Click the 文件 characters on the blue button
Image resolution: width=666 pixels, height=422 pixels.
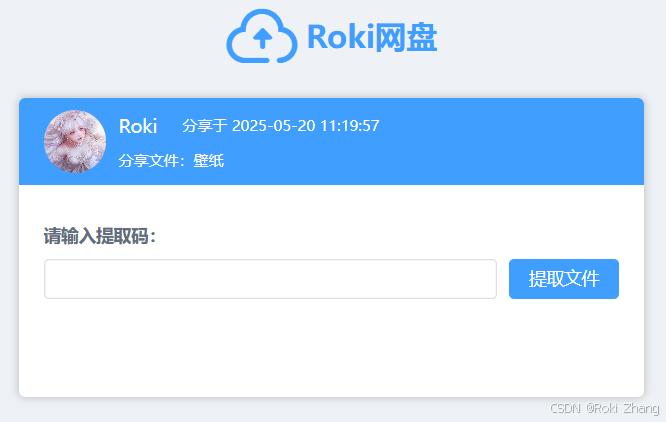tap(582, 279)
